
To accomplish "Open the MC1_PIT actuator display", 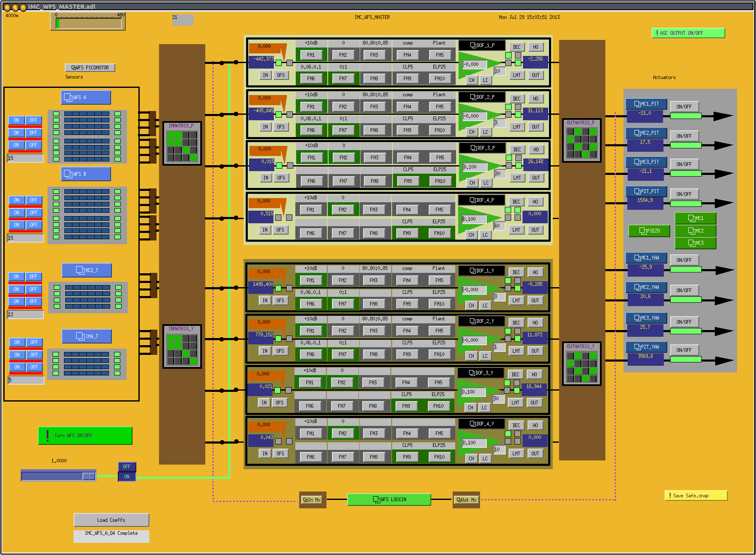I will [x=646, y=104].
